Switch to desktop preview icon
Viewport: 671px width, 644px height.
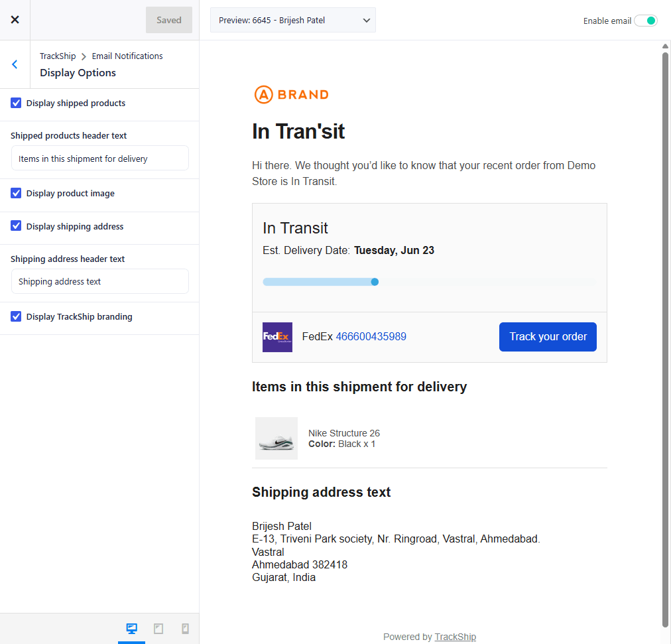tap(132, 629)
